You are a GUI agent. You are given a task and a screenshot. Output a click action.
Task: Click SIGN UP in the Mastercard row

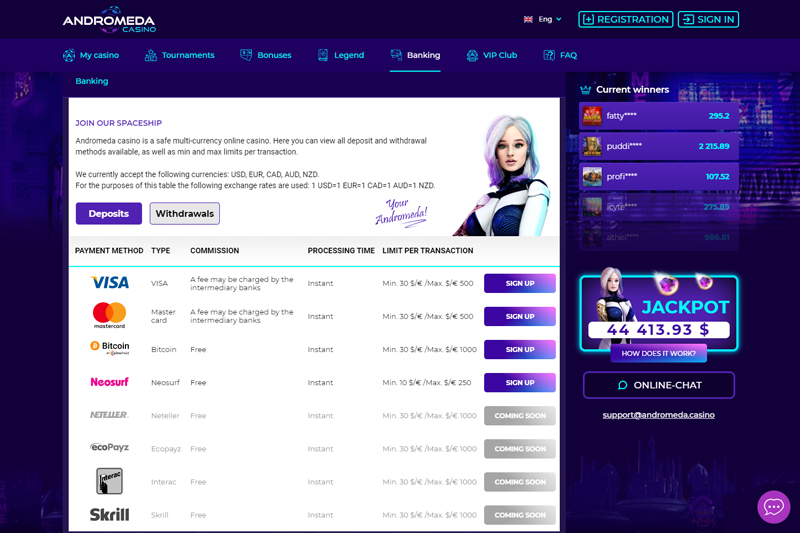click(520, 316)
